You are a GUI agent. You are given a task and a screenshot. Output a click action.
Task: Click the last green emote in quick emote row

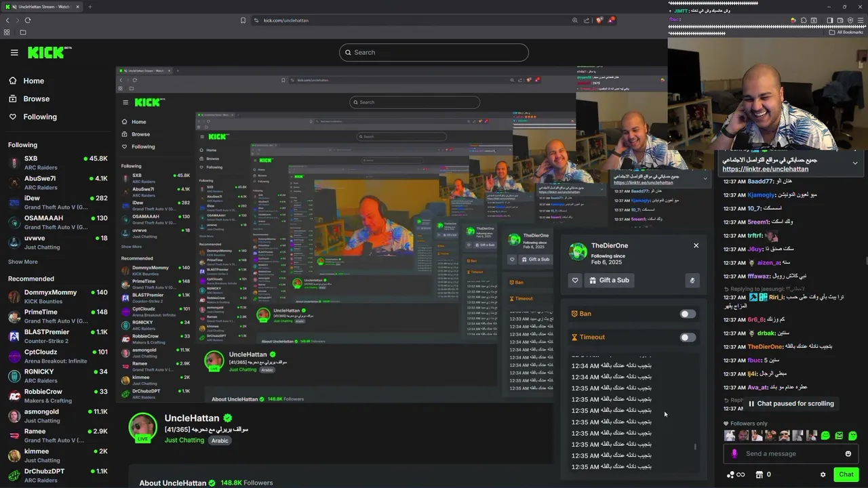852,436
